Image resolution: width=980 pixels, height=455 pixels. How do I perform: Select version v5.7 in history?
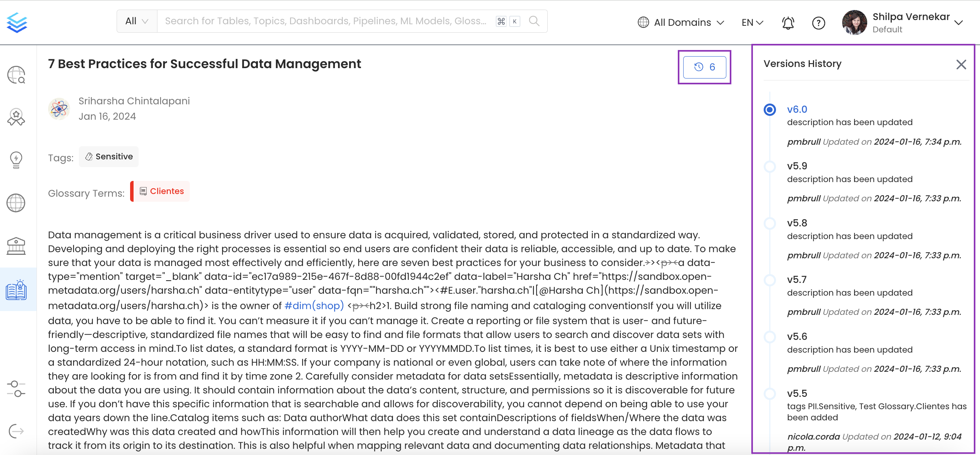(797, 280)
